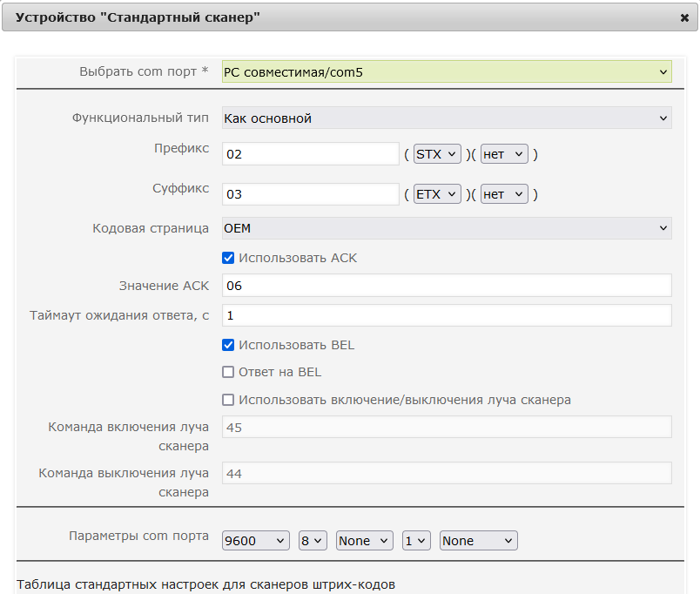Uncheck the Использовать ACK checkbox
The height and width of the screenshot is (594, 700).
click(228, 258)
